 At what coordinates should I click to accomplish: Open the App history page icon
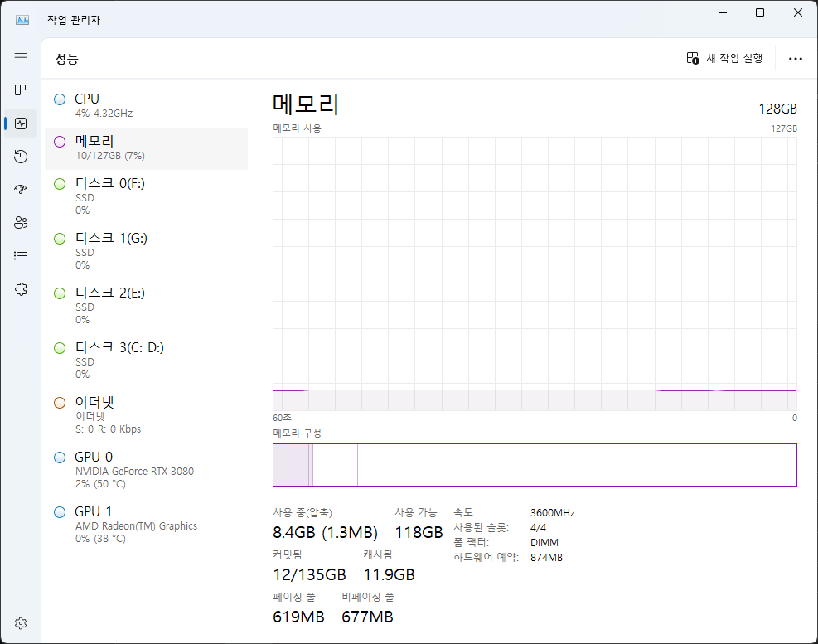click(21, 157)
